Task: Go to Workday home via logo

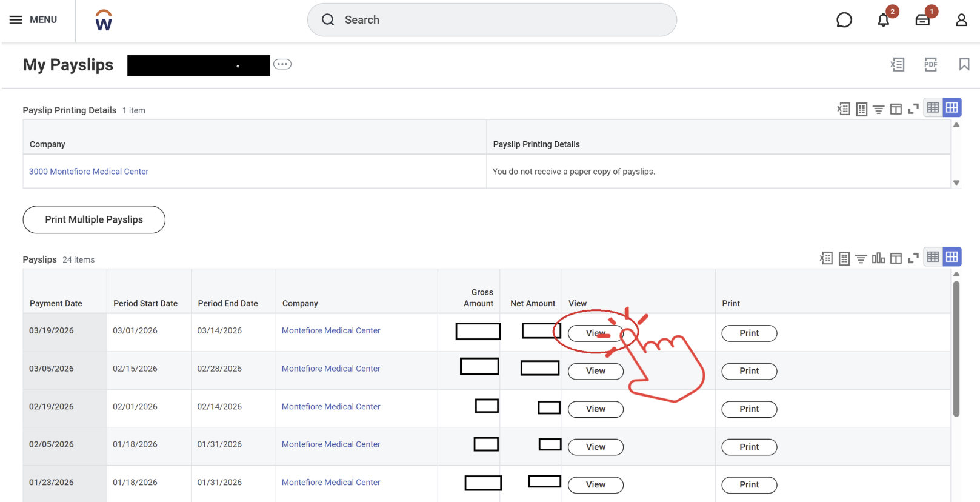Action: point(104,20)
